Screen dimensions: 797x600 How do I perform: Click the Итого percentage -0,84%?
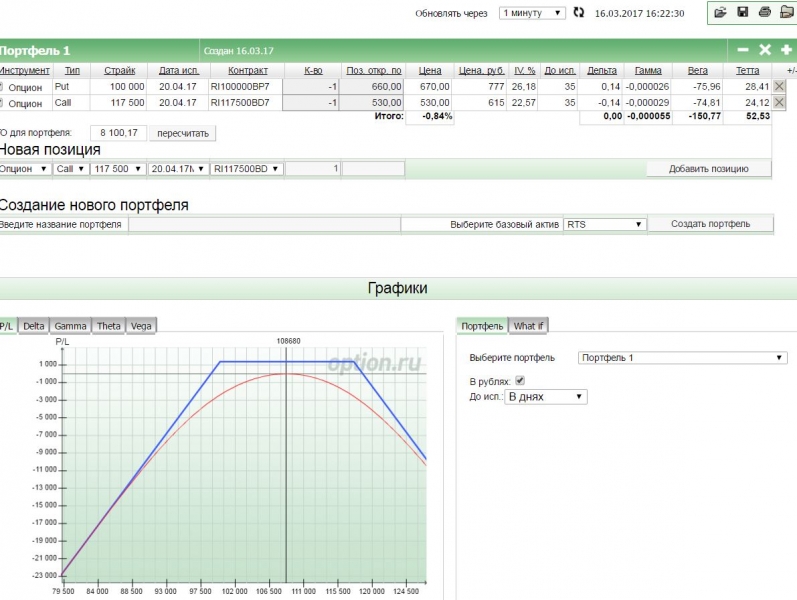tap(437, 116)
